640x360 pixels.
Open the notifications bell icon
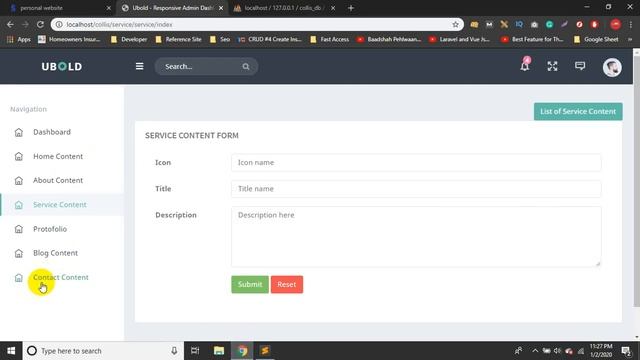point(525,65)
